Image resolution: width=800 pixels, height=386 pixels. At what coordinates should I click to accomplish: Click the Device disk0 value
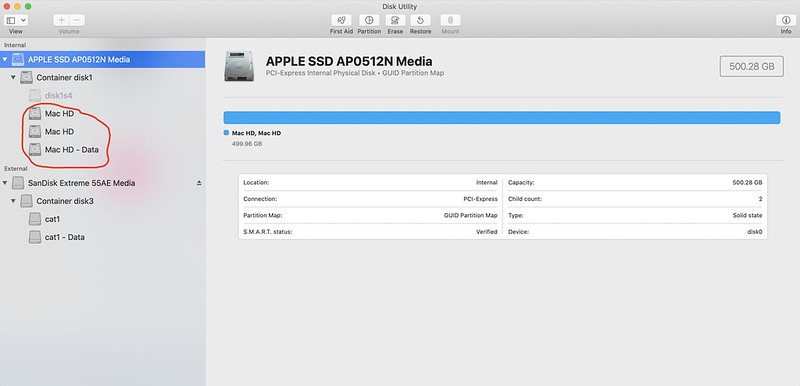click(x=755, y=231)
